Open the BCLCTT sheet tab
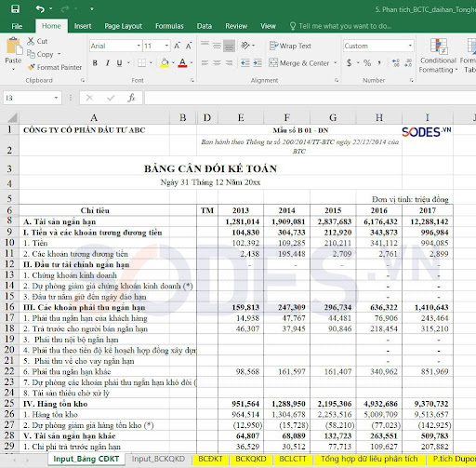The image size is (476, 468). 292,459
